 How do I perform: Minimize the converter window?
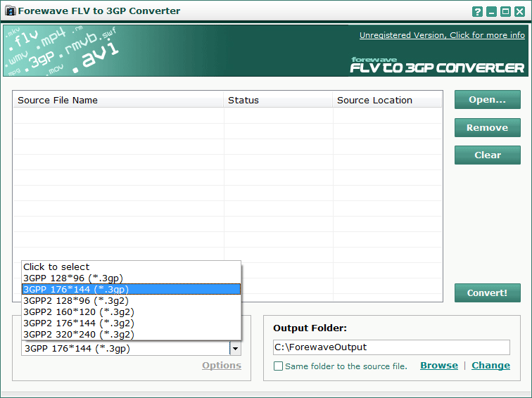(491, 12)
